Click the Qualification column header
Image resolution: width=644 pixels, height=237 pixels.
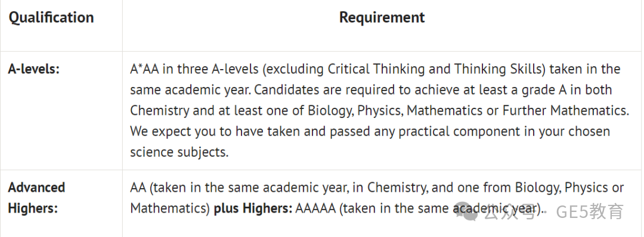point(51,18)
